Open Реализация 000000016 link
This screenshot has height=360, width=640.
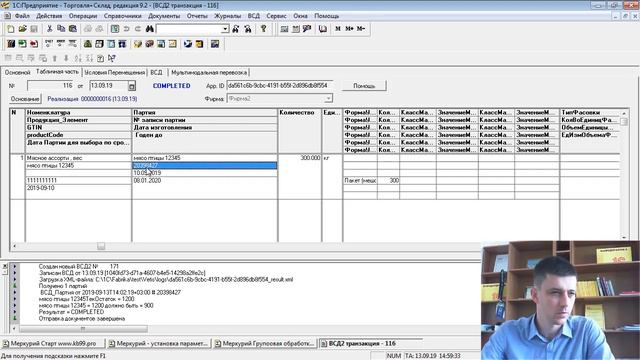(92, 99)
